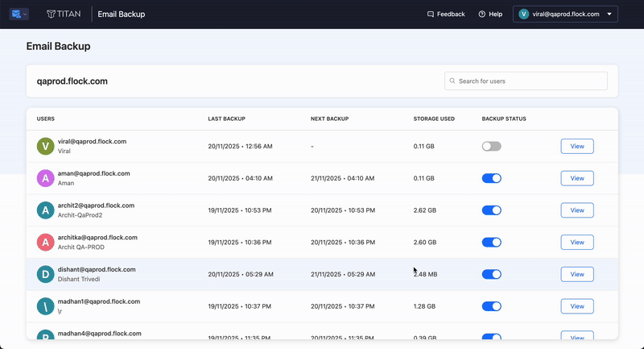This screenshot has width=644, height=349.
Task: Click the search magnifier icon
Action: (452, 81)
